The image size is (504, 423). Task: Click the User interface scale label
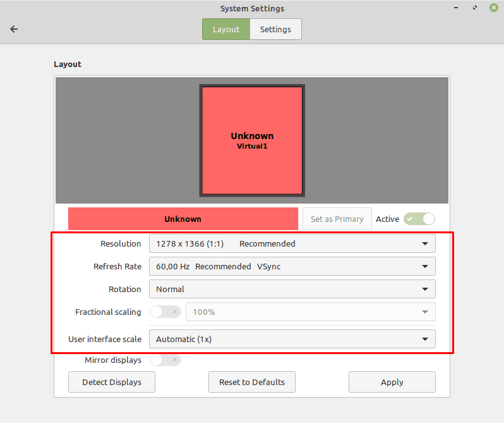click(x=105, y=339)
